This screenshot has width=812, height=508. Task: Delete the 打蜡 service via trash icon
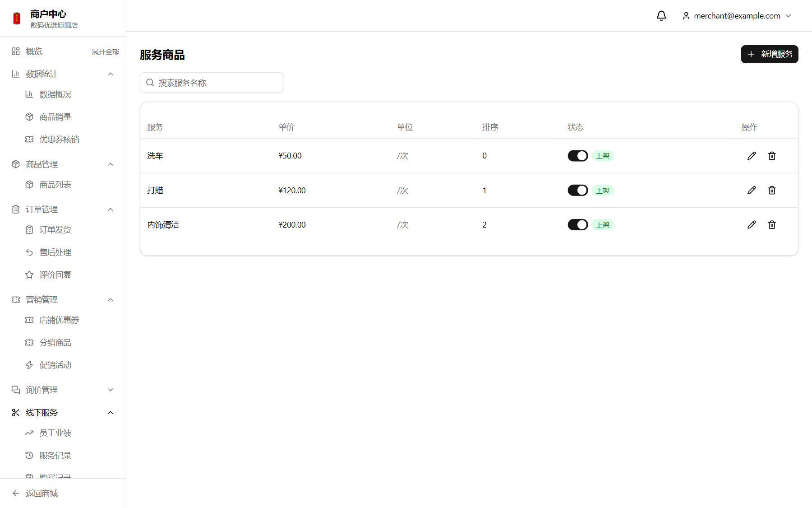click(772, 190)
